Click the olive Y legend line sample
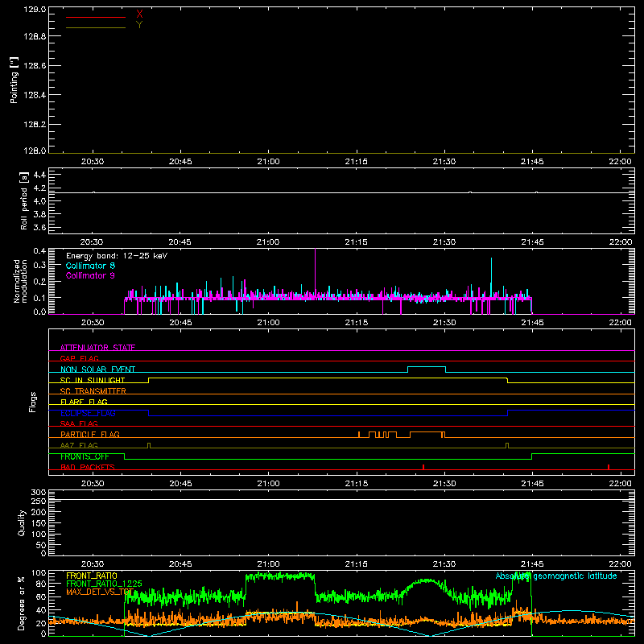 click(x=96, y=27)
